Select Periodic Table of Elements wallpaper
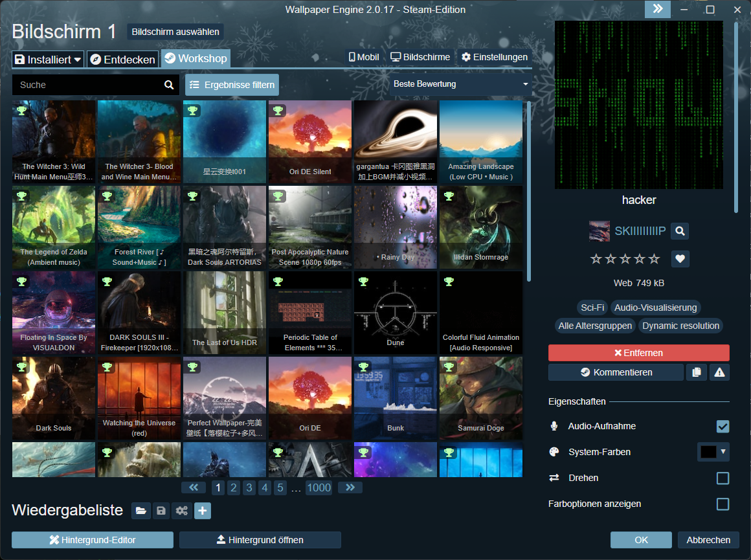Screen dimensions: 751x560 coord(310,313)
